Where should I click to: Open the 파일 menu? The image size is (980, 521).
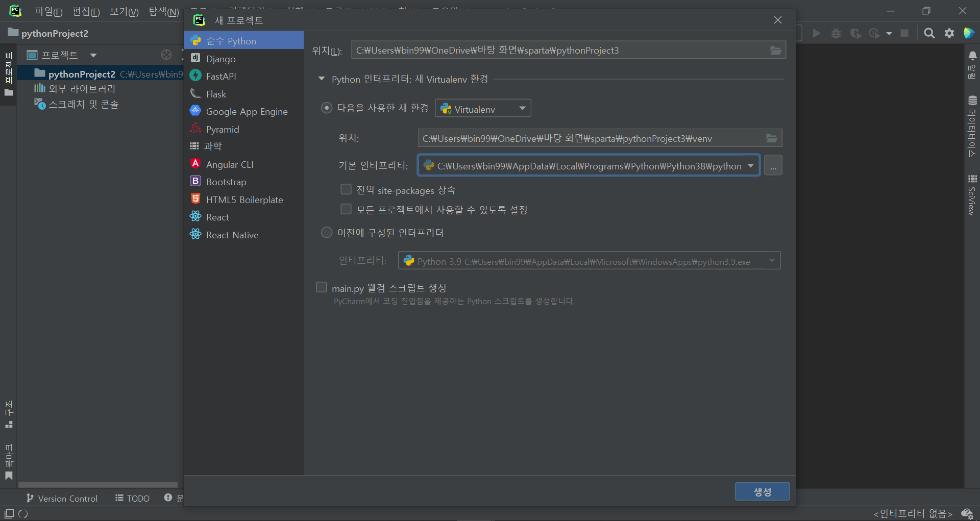(x=48, y=12)
